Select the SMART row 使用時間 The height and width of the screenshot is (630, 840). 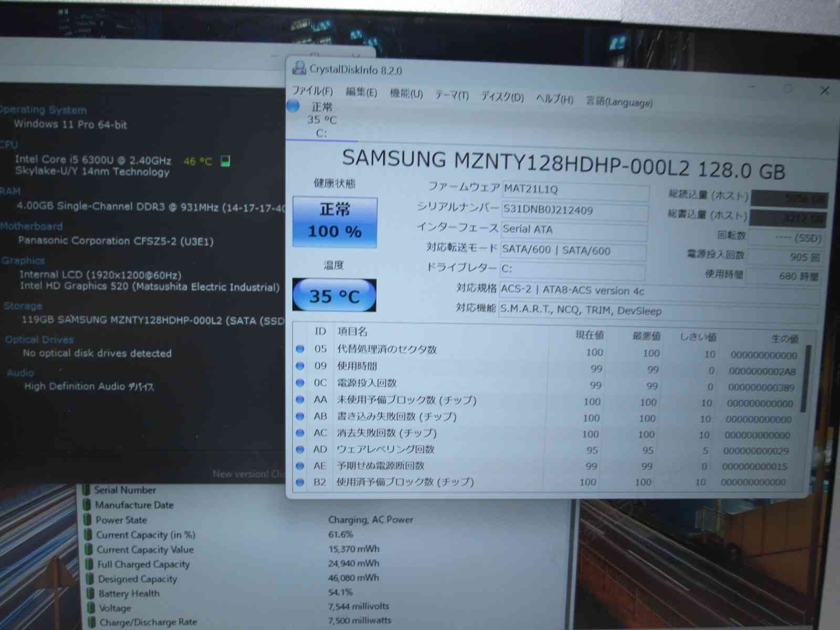pos(547,368)
